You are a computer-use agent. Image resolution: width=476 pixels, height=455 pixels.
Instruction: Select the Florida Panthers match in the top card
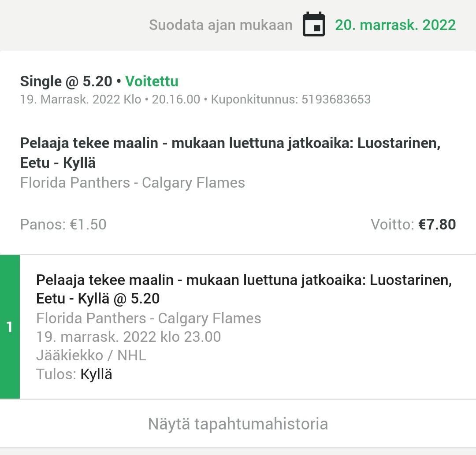tap(132, 183)
